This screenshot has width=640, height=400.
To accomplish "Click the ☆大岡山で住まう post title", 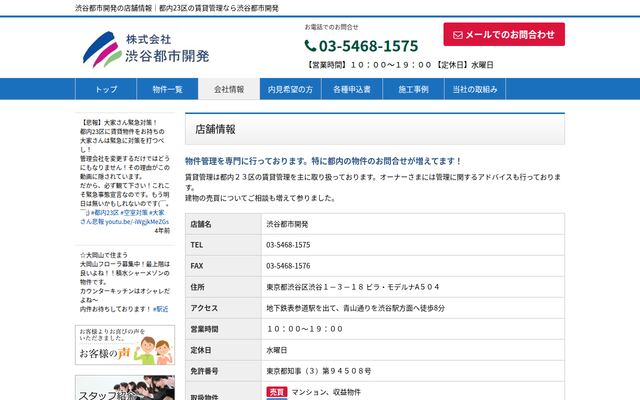I will [x=104, y=255].
